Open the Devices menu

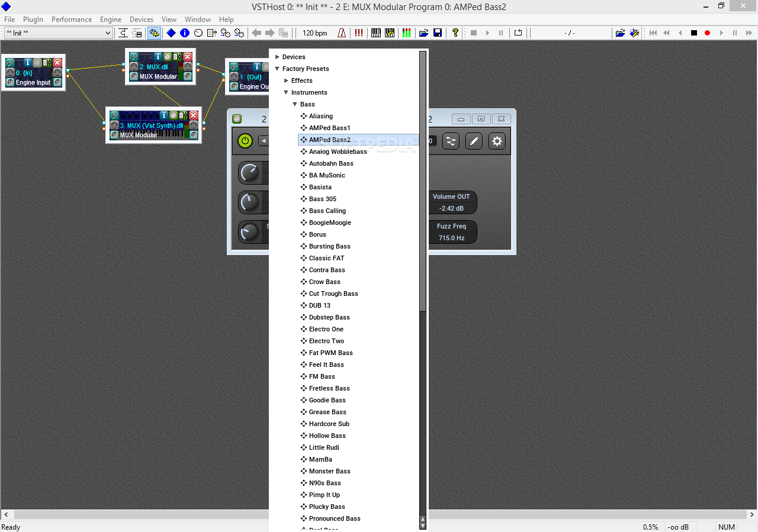142,20
